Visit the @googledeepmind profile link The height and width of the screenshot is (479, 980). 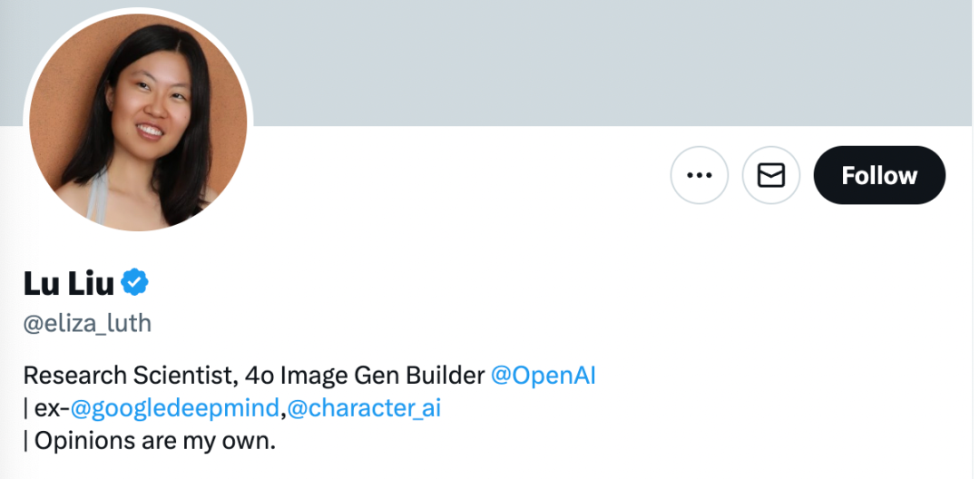pos(174,408)
